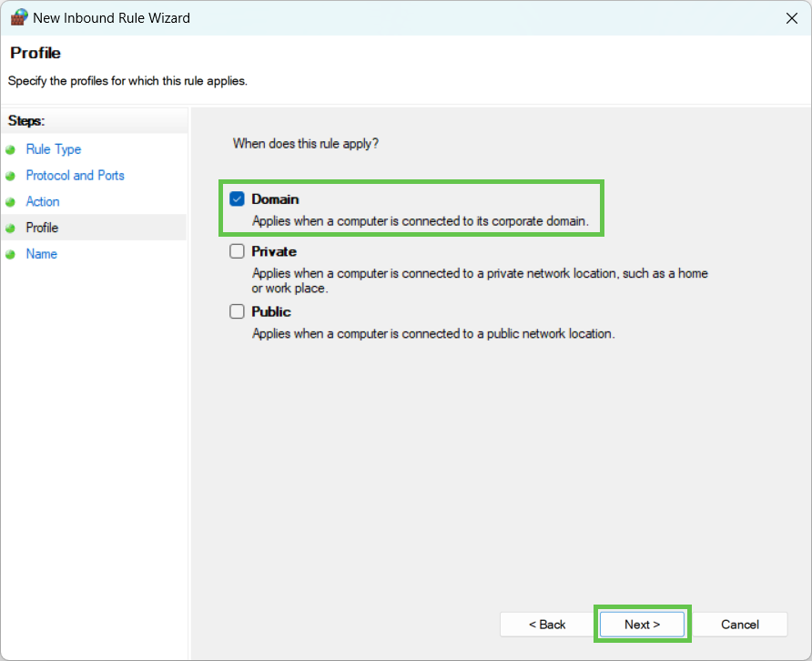Click the Public label text
The image size is (812, 661).
click(271, 312)
